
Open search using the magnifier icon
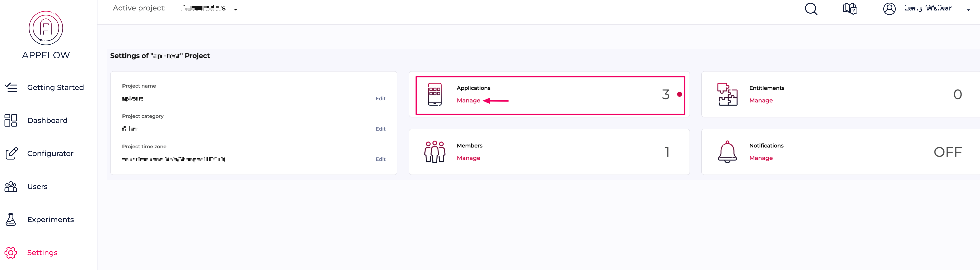pyautogui.click(x=811, y=9)
